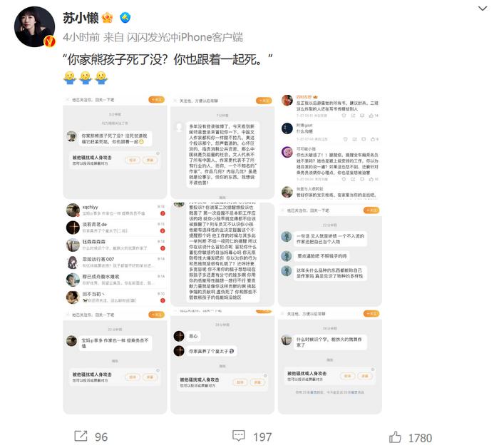The width and height of the screenshot is (499, 448).
Task: Open the center long rant thumbnail
Action: (x=222, y=255)
